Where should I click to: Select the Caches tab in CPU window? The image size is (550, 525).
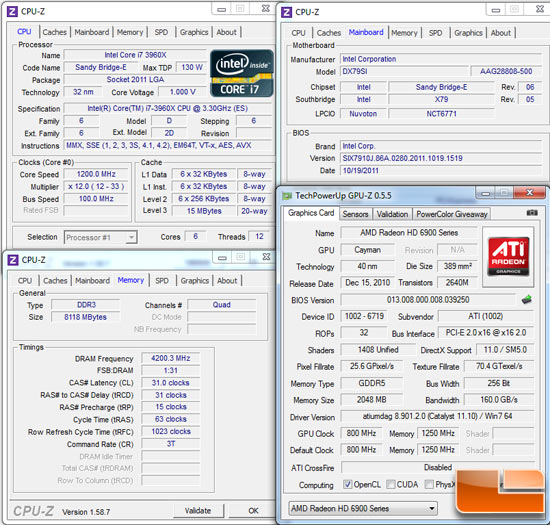tap(55, 32)
